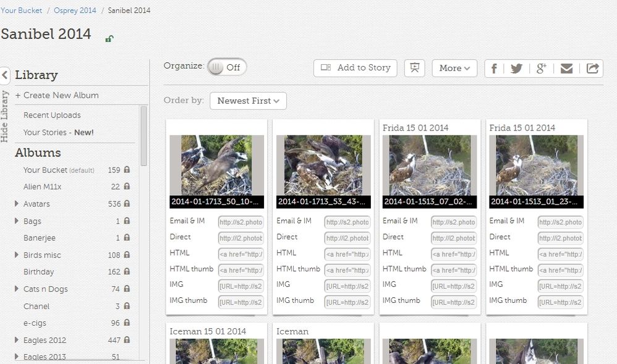
Task: Click the share arrow icon
Action: point(593,69)
